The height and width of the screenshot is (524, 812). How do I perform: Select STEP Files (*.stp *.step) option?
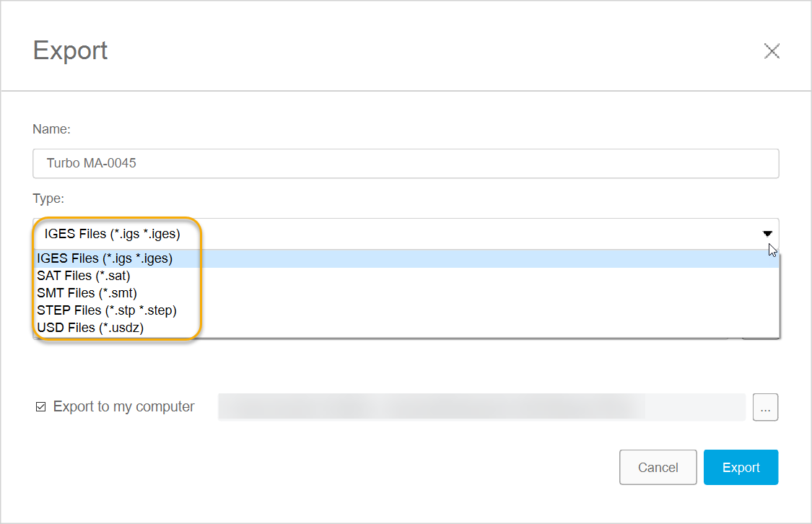click(x=107, y=310)
